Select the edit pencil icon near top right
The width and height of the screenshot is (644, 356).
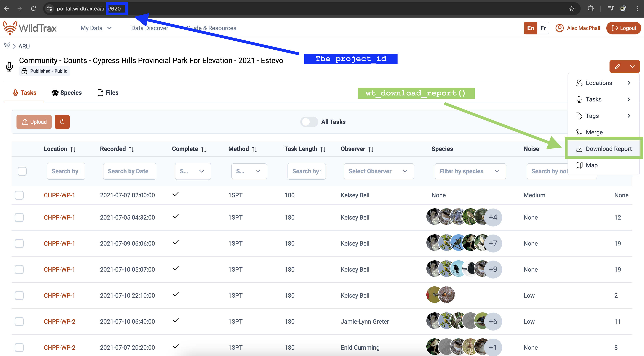click(x=618, y=66)
